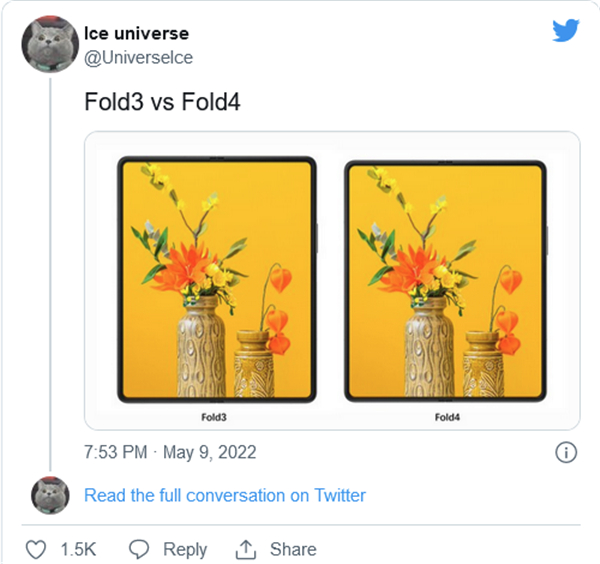This screenshot has width=600, height=564.
Task: Click the share upload arrow icon
Action: click(x=245, y=549)
